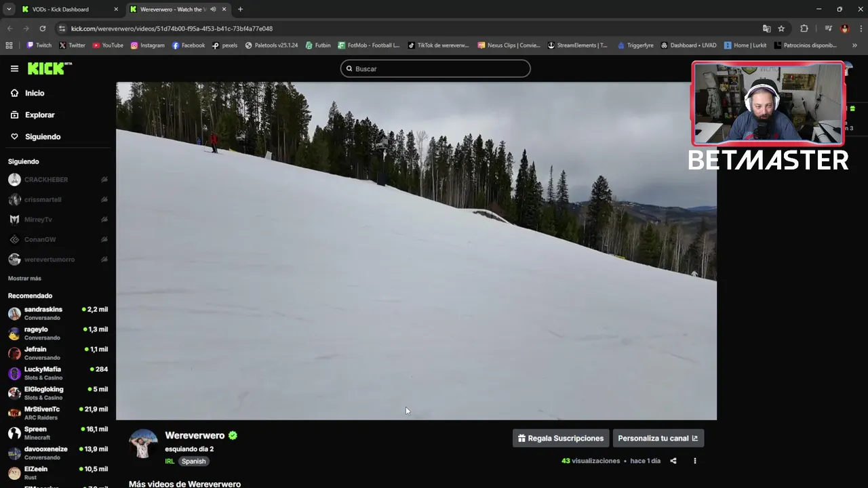868x488 pixels.
Task: Toggle notifications bell for ConanGW
Action: point(104,239)
